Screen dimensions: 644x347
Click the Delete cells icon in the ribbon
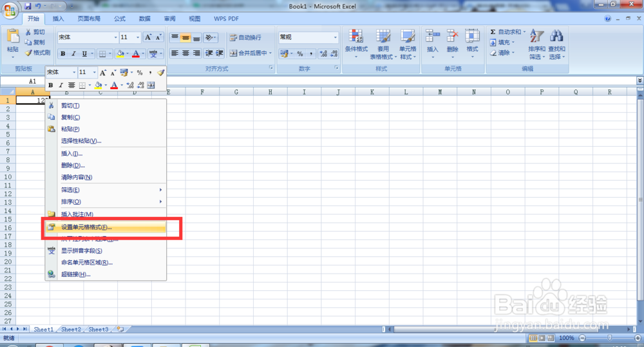click(x=452, y=36)
